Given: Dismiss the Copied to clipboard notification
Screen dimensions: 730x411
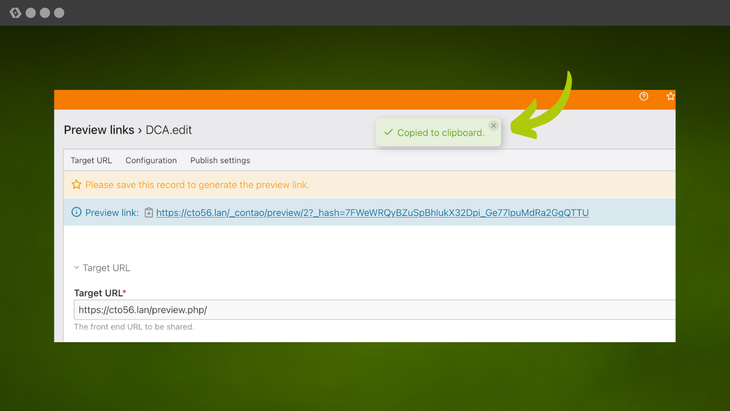Looking at the screenshot, I should 493,126.
